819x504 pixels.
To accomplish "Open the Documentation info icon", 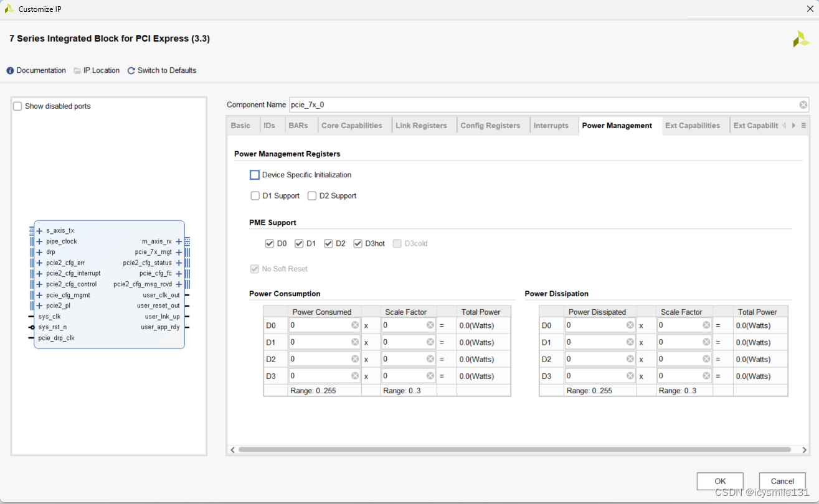I will pyautogui.click(x=10, y=71).
